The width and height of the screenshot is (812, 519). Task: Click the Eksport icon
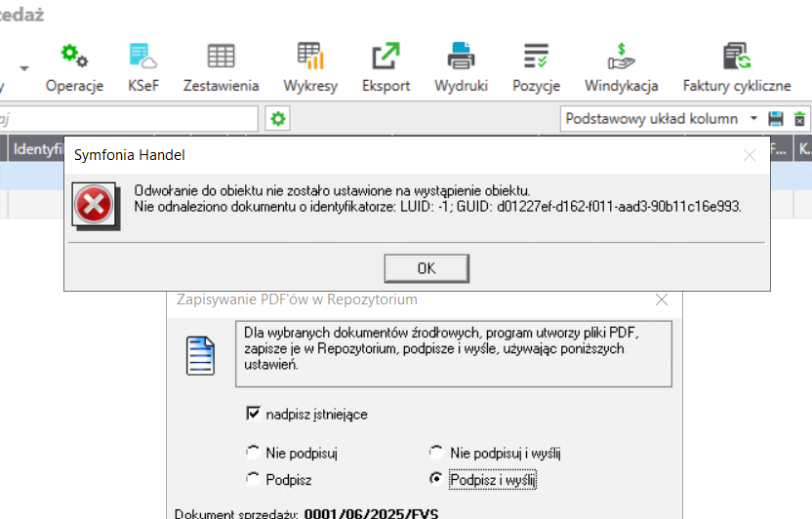coord(386,66)
